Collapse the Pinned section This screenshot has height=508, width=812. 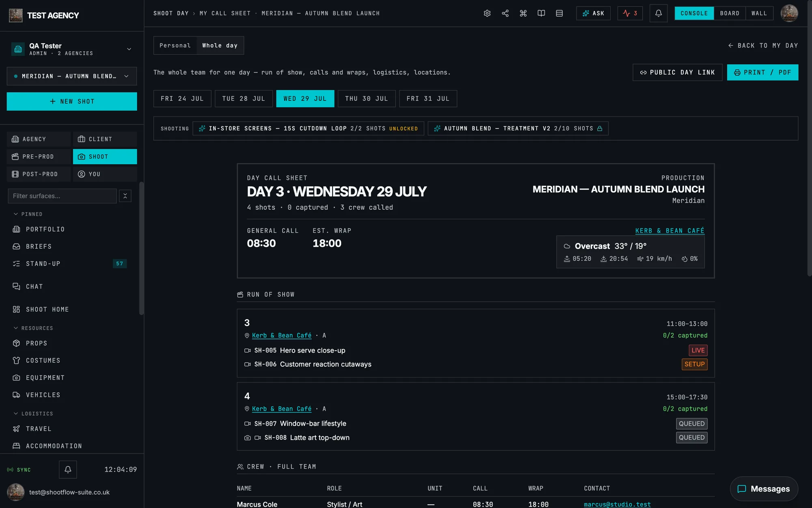pos(28,214)
